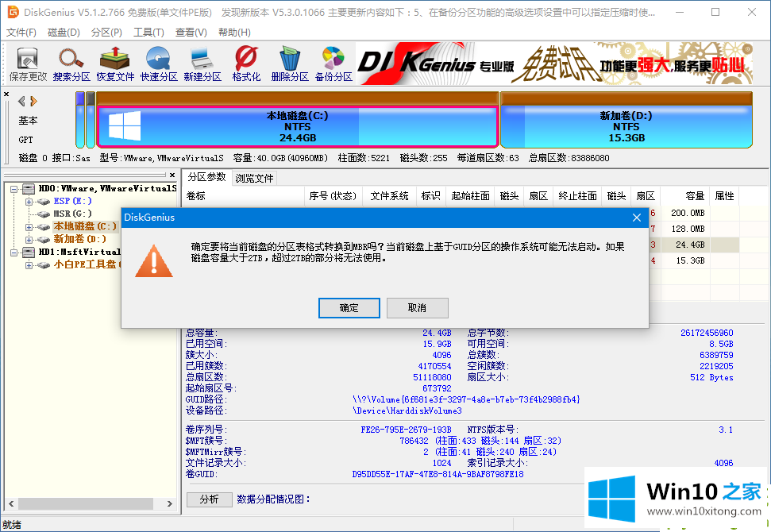Start 快速分区 quick partition tool
The image size is (771, 532).
[x=159, y=64]
